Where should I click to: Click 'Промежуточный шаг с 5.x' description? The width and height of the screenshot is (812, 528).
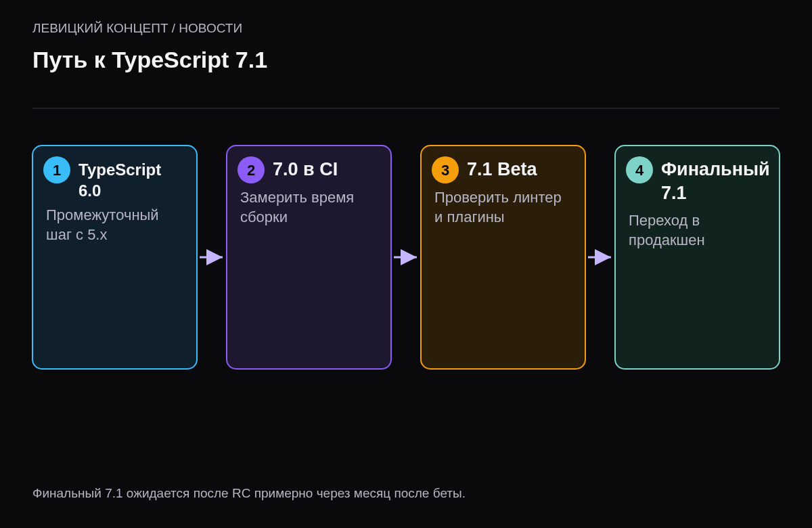(x=102, y=225)
